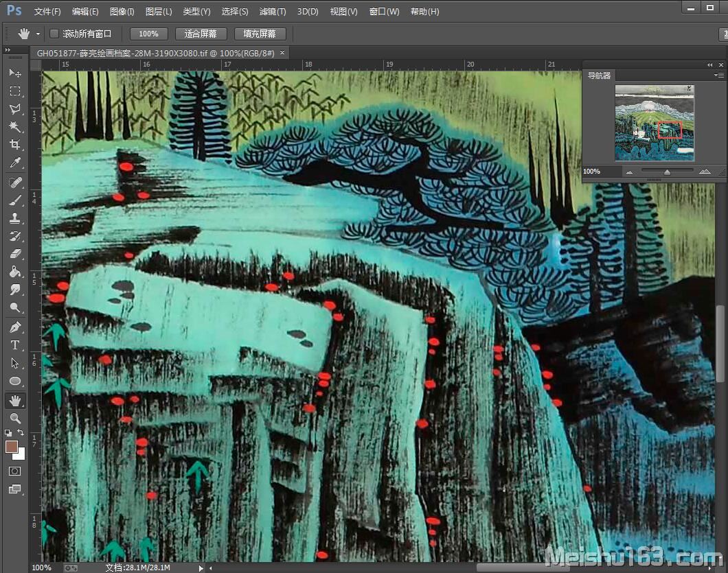Enable the 滚动所有窗口 checkbox
728x573 pixels.
(x=54, y=34)
